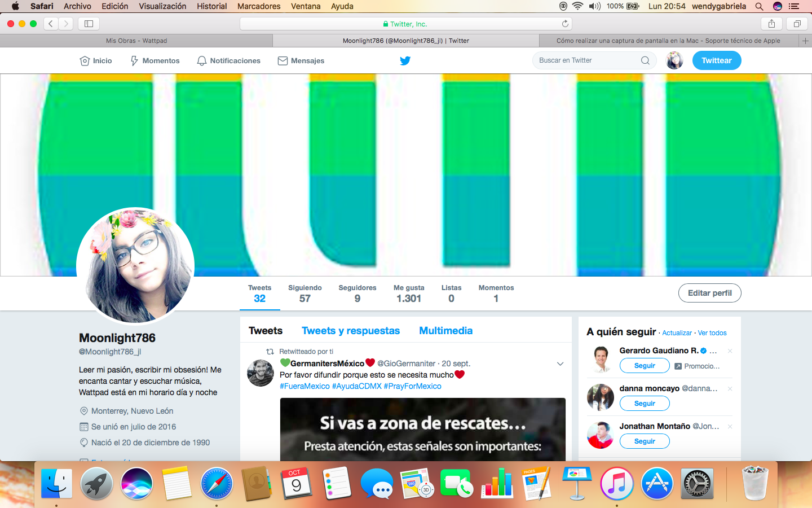
Task: Open Archivo menu
Action: [x=77, y=6]
